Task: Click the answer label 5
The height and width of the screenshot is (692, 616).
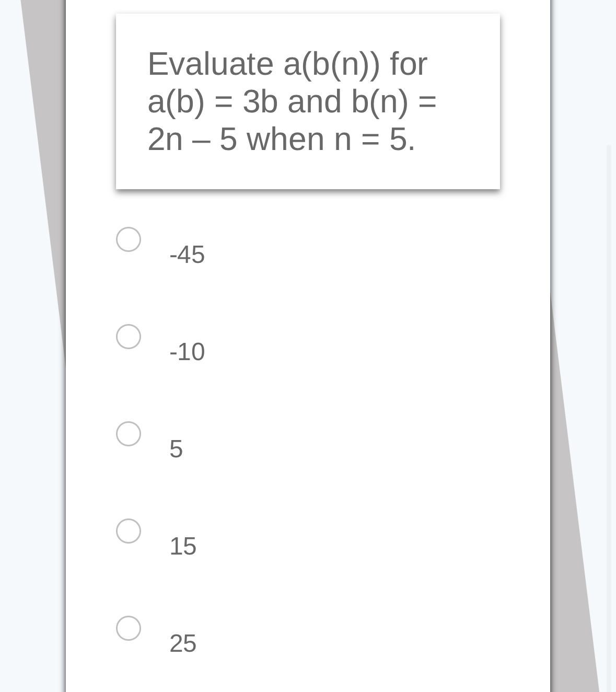Action: click(x=175, y=449)
